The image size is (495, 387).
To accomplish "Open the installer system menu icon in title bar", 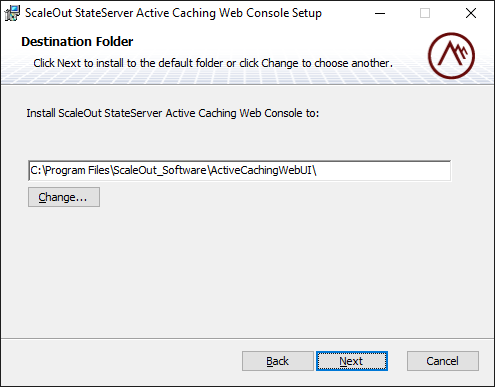I will pos(12,13).
